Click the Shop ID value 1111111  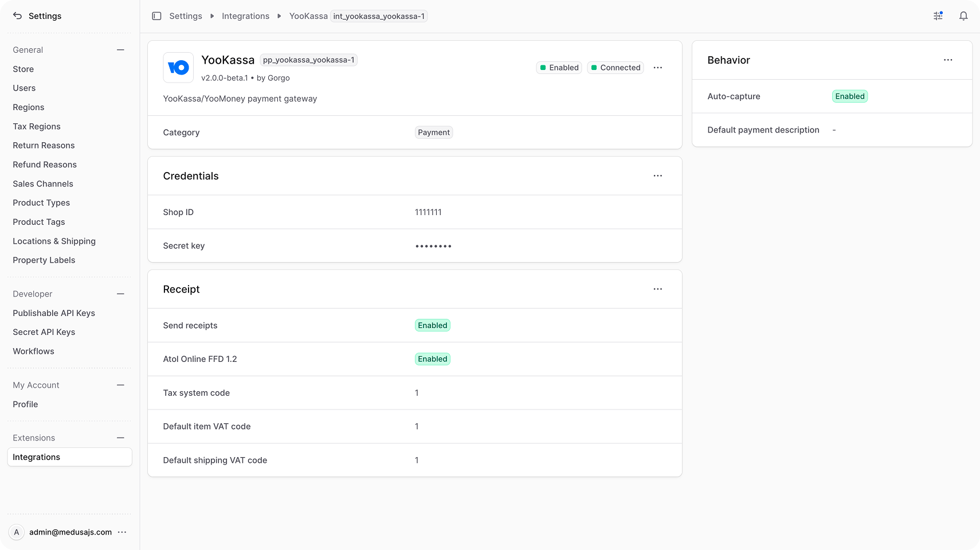tap(428, 212)
